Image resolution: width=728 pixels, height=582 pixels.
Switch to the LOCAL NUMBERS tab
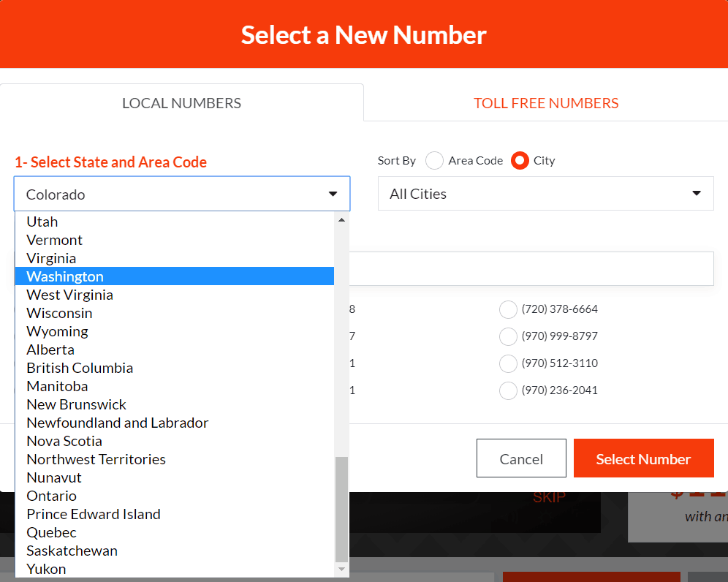(181, 102)
